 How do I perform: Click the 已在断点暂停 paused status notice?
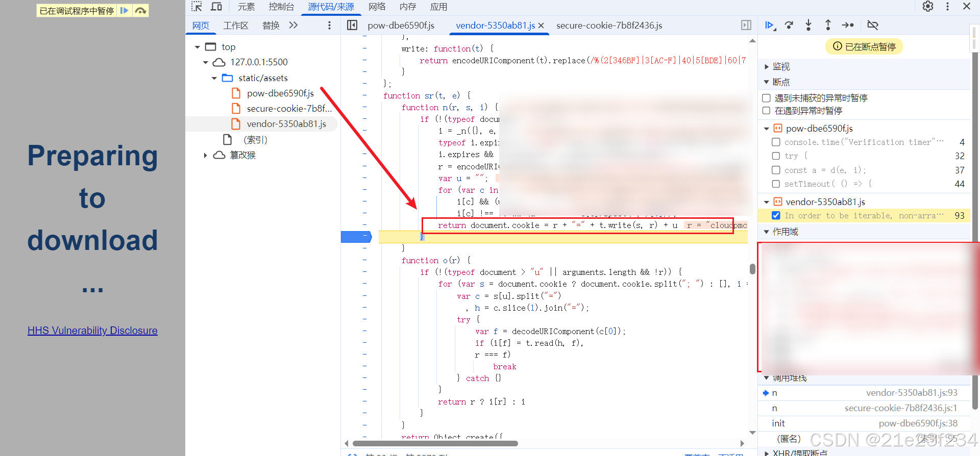(x=864, y=47)
